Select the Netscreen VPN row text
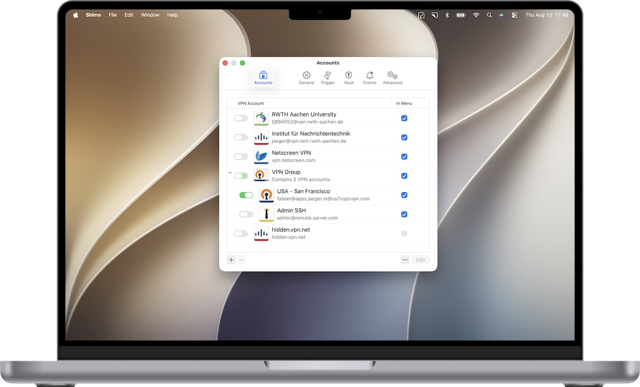 click(x=291, y=153)
